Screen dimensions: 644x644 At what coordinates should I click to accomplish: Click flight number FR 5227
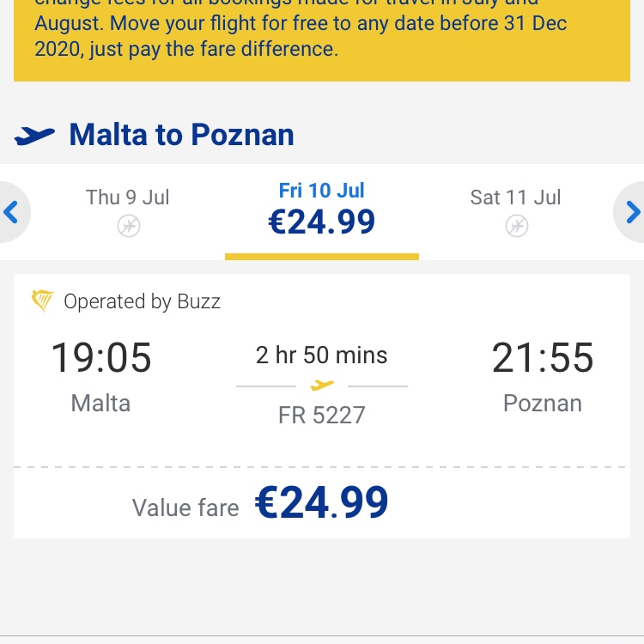322,415
